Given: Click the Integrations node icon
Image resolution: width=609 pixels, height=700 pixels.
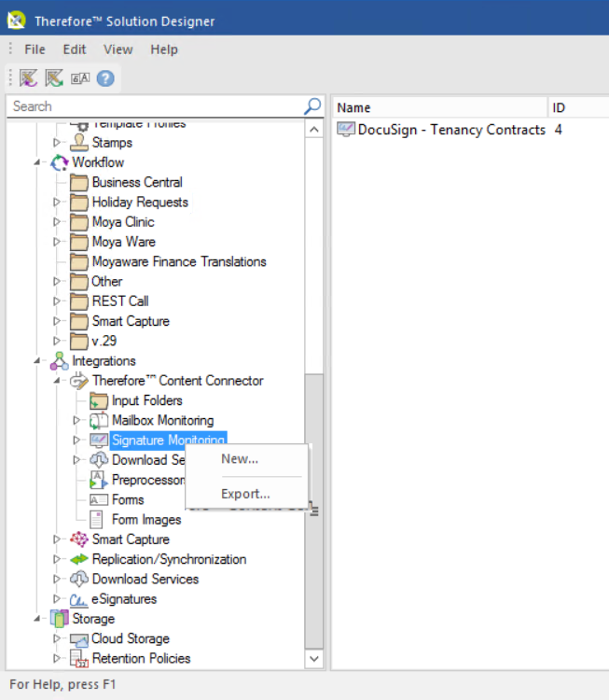Looking at the screenshot, I should tap(60, 360).
